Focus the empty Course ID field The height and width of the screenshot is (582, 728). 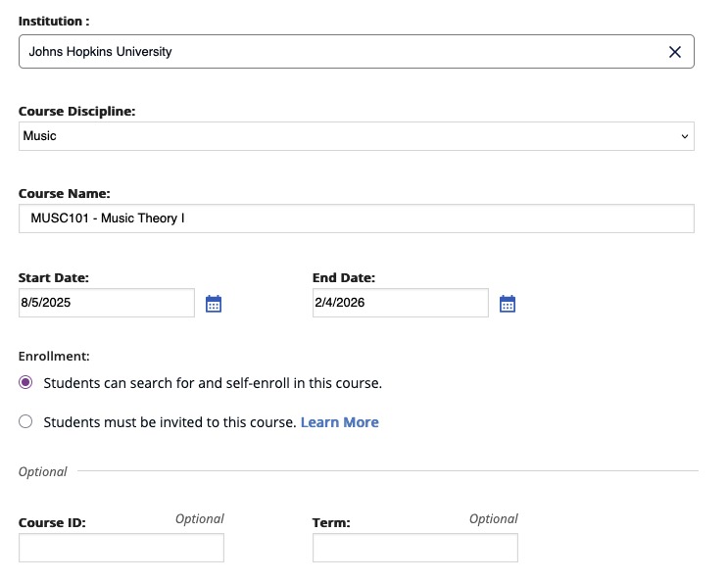[x=121, y=548]
